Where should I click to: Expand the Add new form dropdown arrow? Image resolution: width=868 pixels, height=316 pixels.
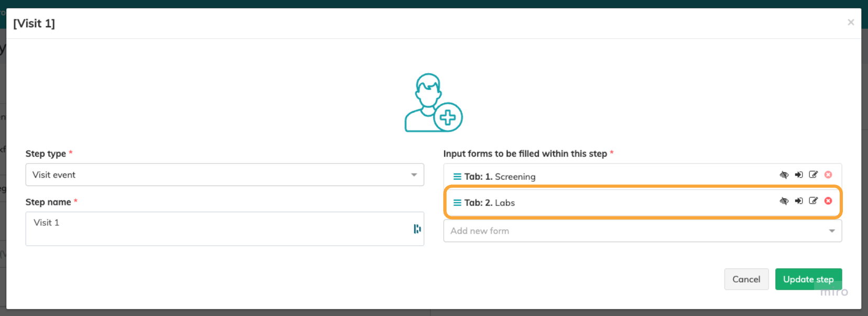(831, 231)
